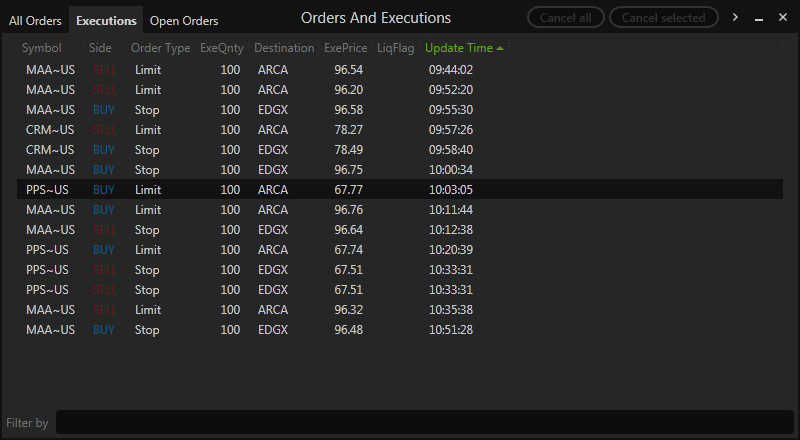Image resolution: width=800 pixels, height=440 pixels.
Task: Select the MAA~US buy stop at 10:51:28
Action: (x=400, y=330)
